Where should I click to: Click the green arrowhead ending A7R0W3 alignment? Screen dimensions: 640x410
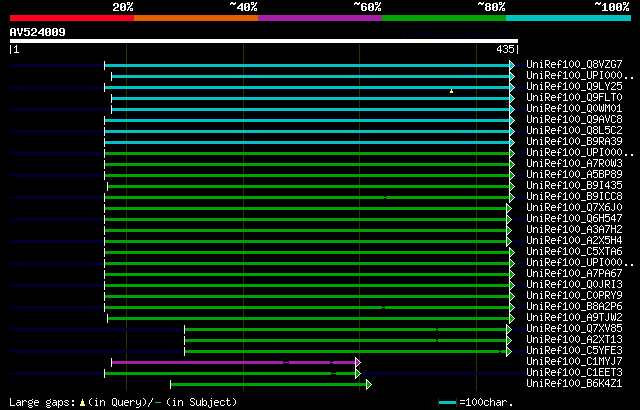tap(512, 164)
